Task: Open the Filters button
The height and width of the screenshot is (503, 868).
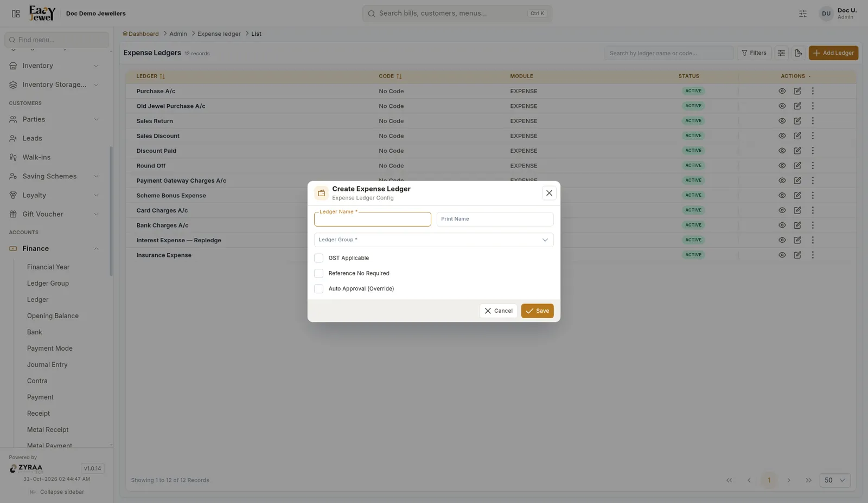Action: [754, 53]
